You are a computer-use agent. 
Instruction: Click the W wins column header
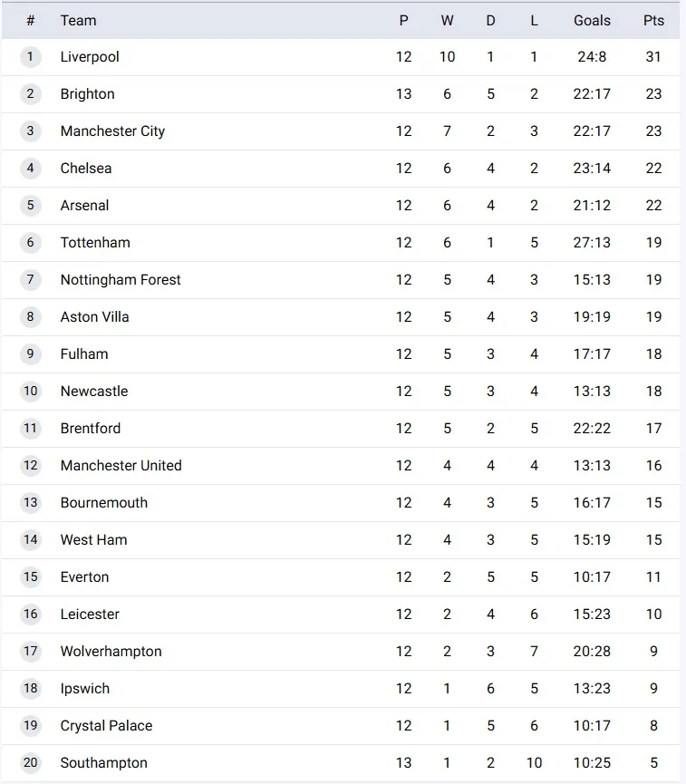pos(447,20)
